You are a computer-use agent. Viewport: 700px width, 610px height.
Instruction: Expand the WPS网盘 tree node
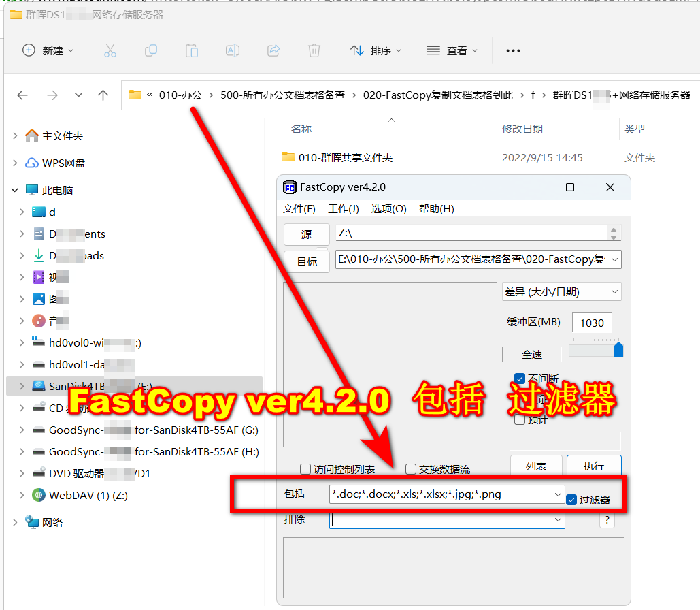point(15,163)
